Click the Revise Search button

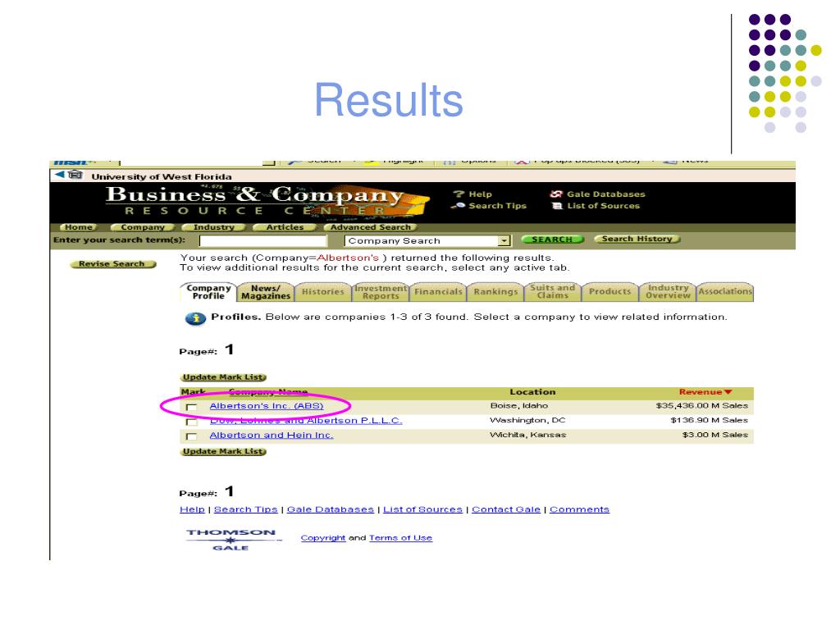coord(112,264)
